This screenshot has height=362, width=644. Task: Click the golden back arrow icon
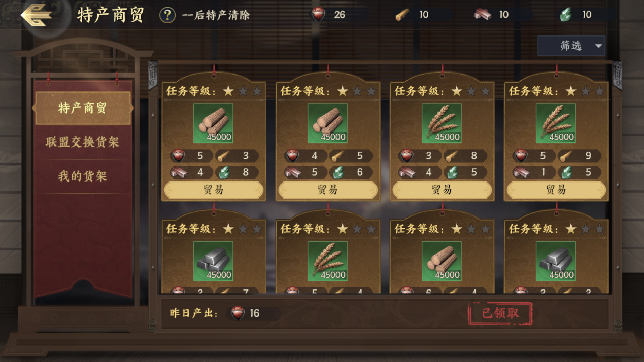pos(36,15)
